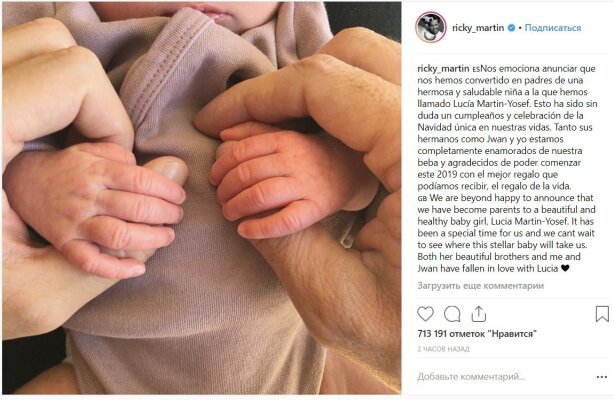Screen dimensions: 614x400
Task: Click the ES language marker in the caption
Action: (476, 69)
